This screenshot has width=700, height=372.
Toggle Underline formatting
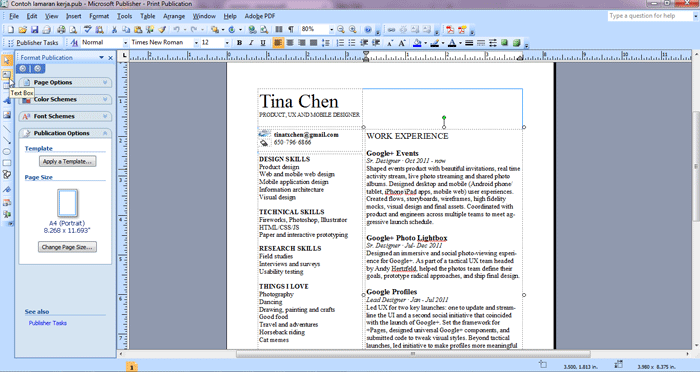[262, 43]
